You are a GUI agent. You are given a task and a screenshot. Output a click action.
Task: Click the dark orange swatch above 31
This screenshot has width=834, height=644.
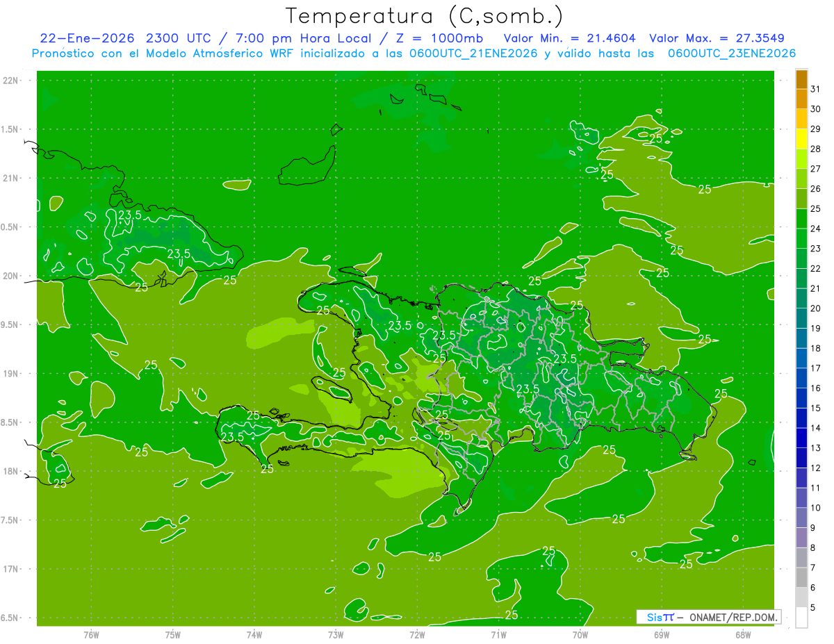(x=801, y=79)
